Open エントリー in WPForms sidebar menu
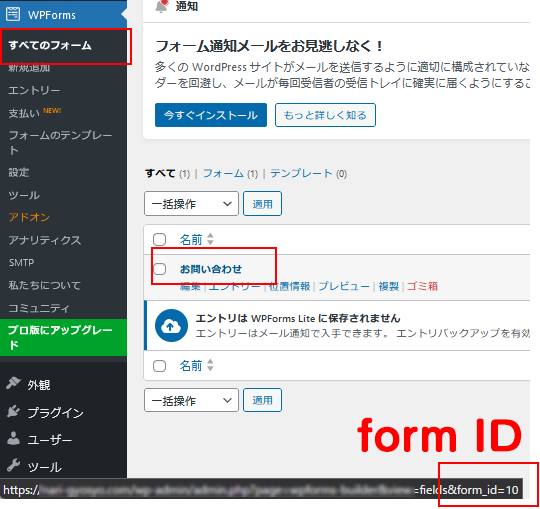The width and height of the screenshot is (540, 509). point(34,90)
